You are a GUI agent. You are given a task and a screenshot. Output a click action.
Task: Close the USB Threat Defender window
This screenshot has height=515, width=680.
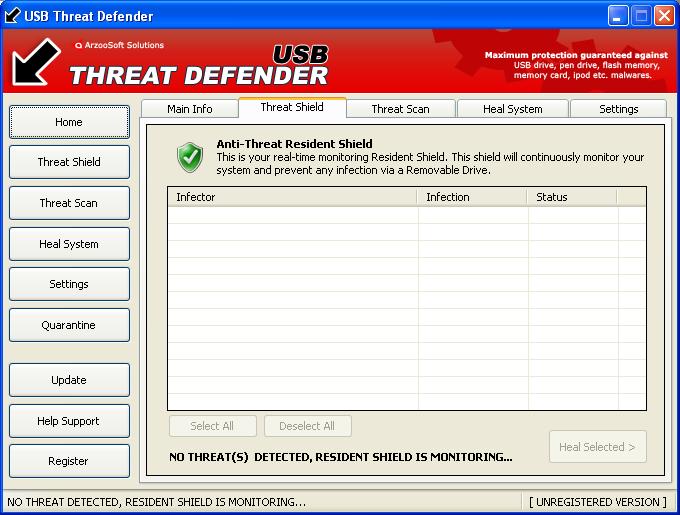(664, 16)
